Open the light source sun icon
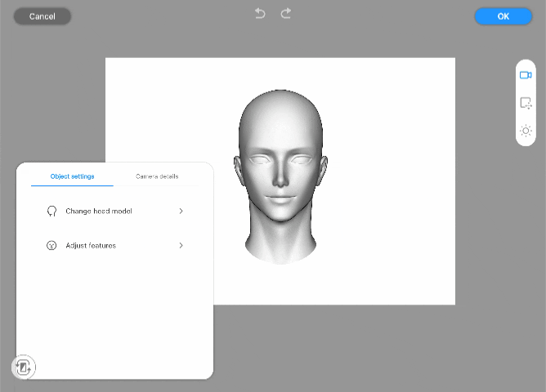 [x=526, y=131]
